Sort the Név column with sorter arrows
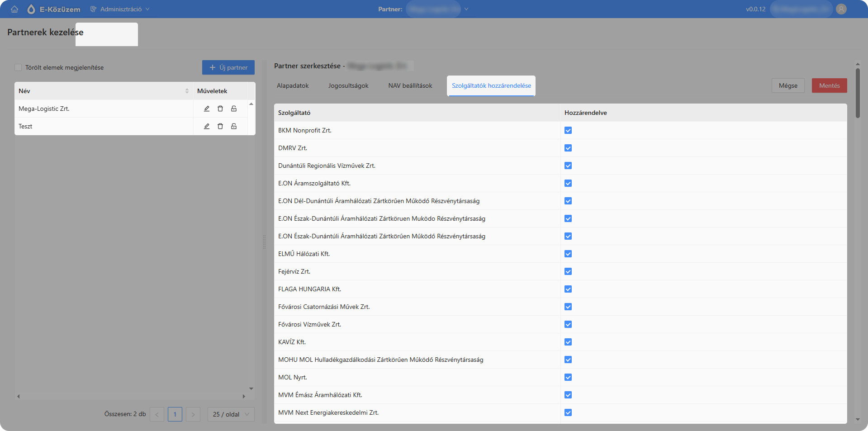The height and width of the screenshot is (431, 868). coord(187,91)
